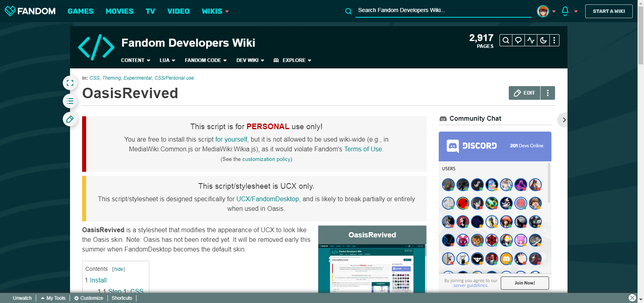
Task: Click the "Community Chat" heading
Action: tap(475, 119)
